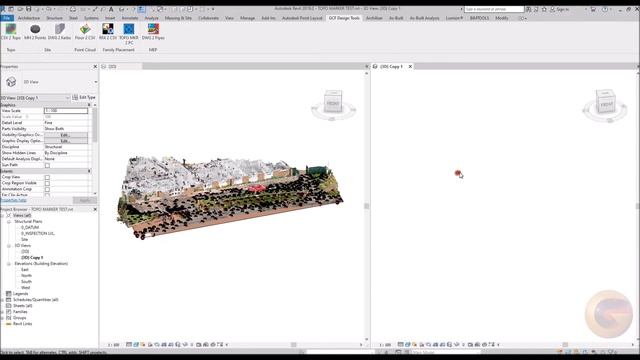Click the search keyword box in title bar

pyautogui.click(x=494, y=9)
